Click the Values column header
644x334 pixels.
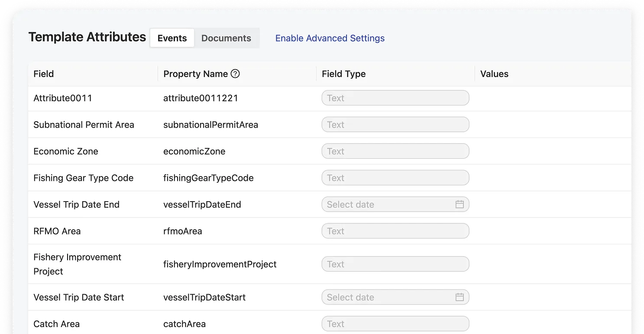(x=494, y=74)
